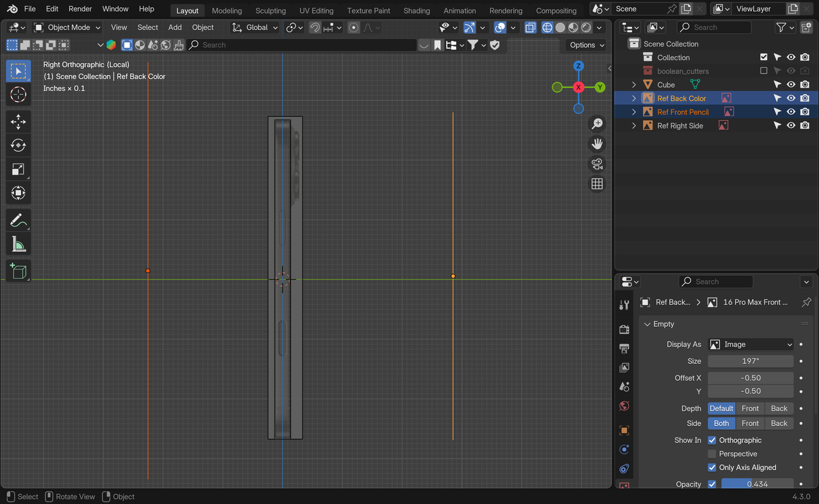Click the viewport zoom magnifier icon
Image resolution: width=819 pixels, height=504 pixels.
tap(597, 124)
